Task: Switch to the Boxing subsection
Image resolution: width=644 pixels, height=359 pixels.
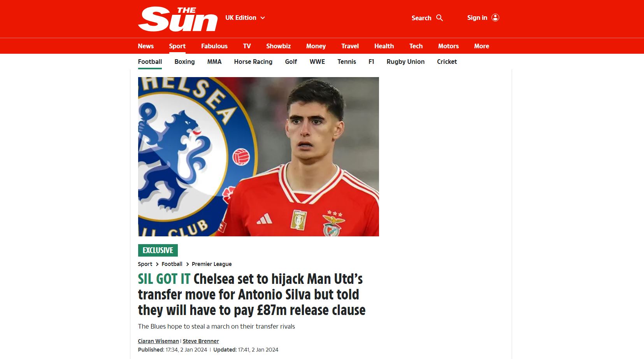Action: (184, 62)
